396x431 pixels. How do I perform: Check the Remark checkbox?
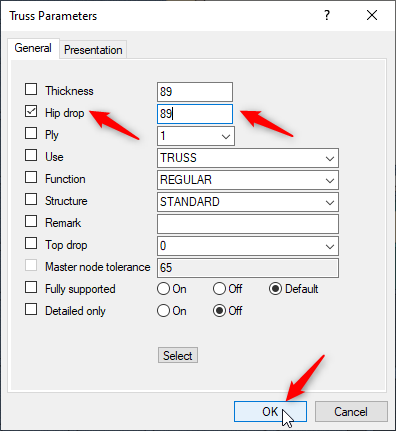click(x=31, y=221)
